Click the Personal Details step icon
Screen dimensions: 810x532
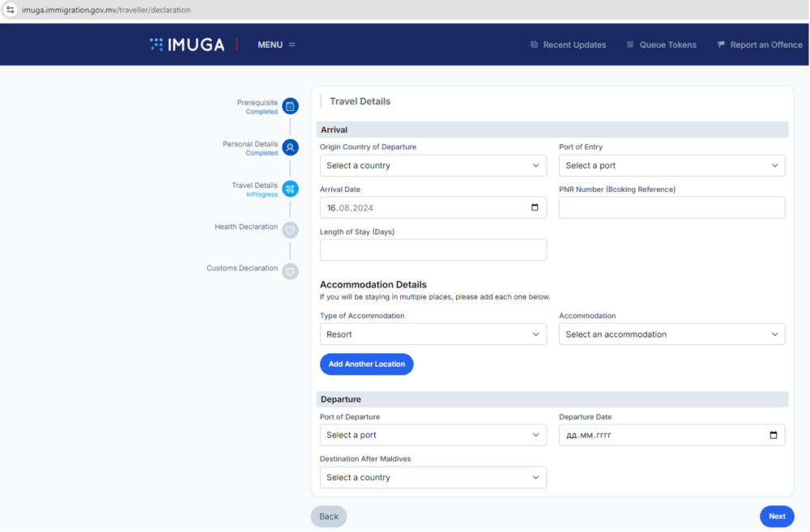[290, 147]
